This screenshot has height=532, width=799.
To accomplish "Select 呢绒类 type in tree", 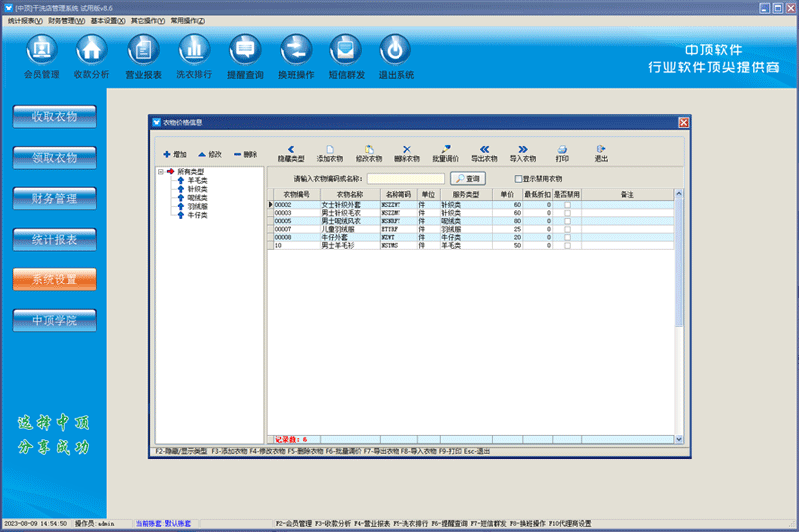I will pos(197,198).
